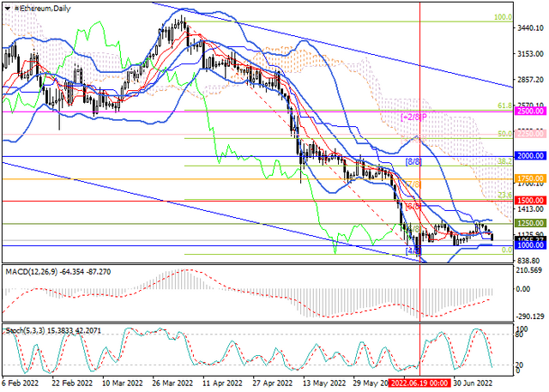Click the pink 2250.00 price label
549x392 pixels.
[x=531, y=134]
